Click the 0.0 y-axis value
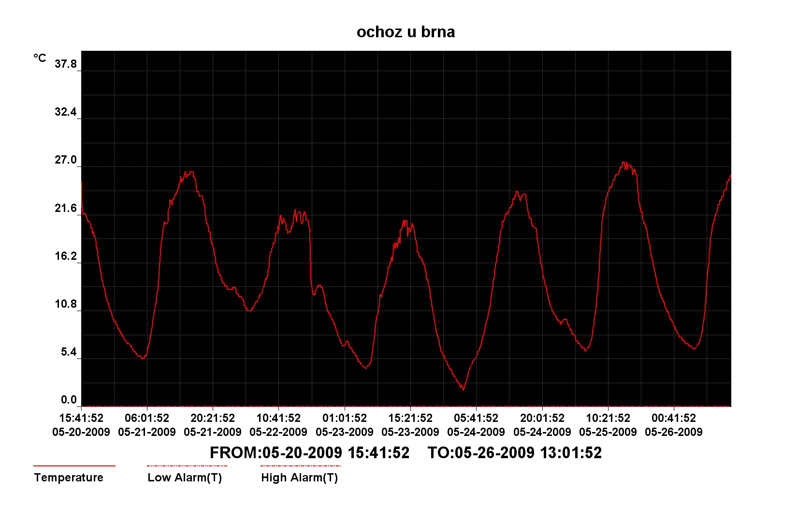812x508 pixels. point(69,400)
